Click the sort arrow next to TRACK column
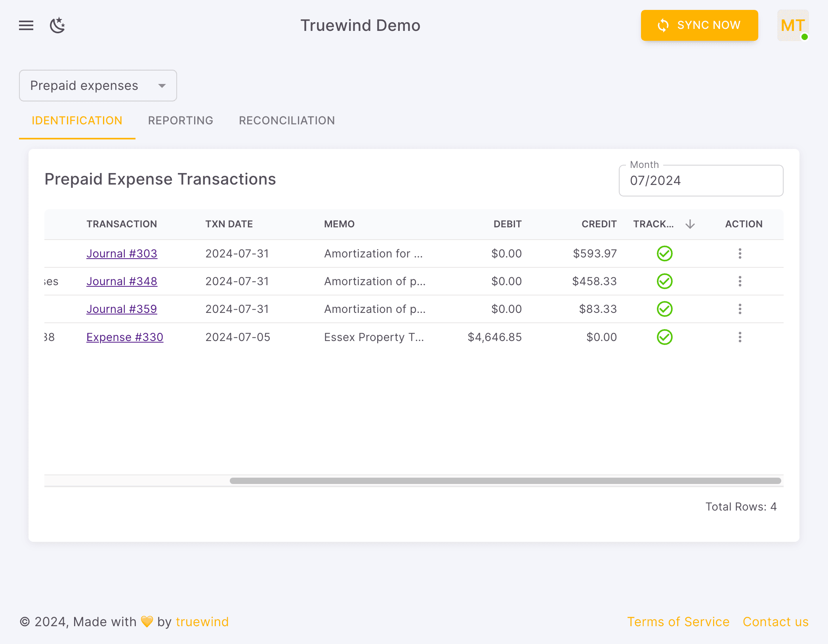Viewport: 828px width, 644px height. click(690, 224)
